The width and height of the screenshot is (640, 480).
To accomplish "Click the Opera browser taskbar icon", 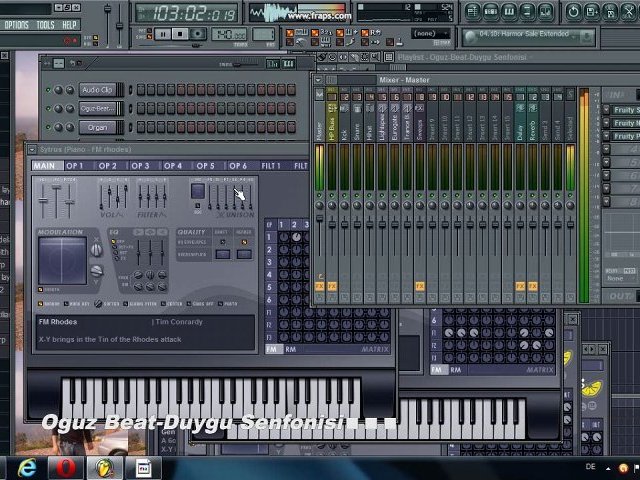I will point(66,467).
